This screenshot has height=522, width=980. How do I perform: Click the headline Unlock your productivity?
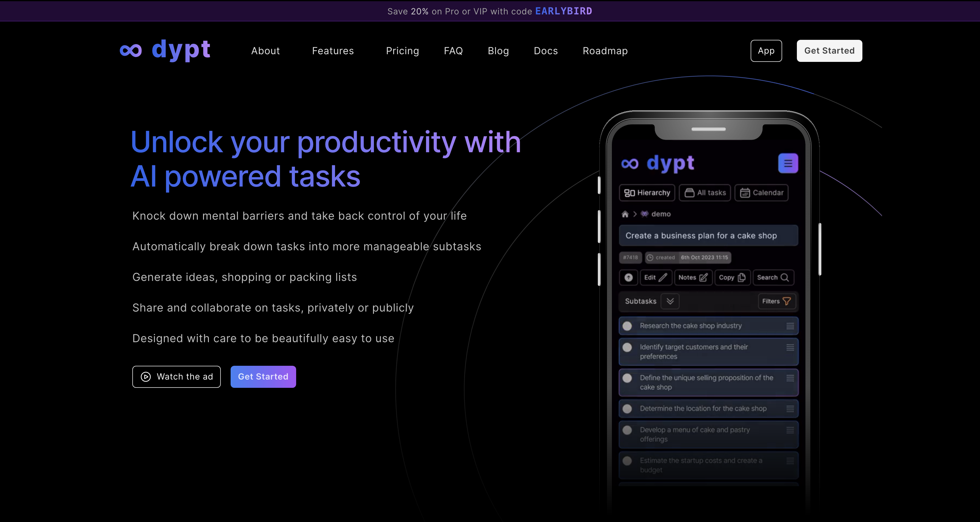pyautogui.click(x=326, y=159)
